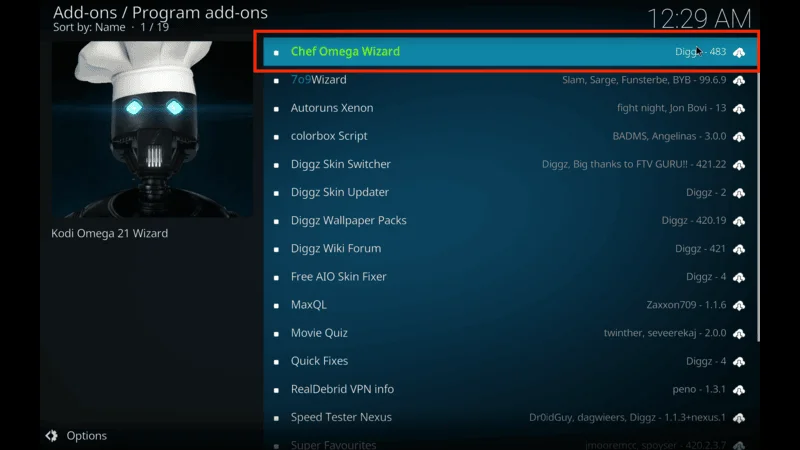Image resolution: width=800 pixels, height=450 pixels.
Task: Click author text Diggz - 483
Action: click(x=701, y=52)
